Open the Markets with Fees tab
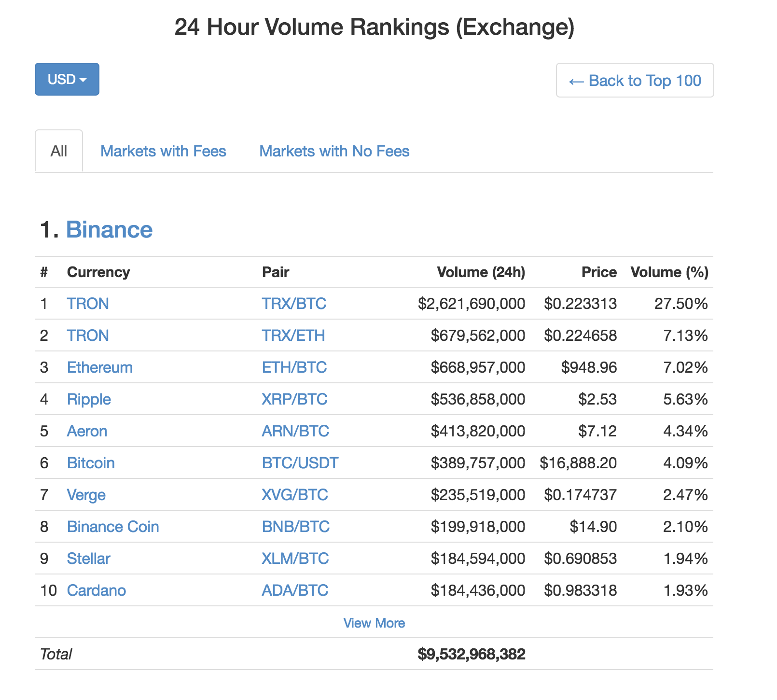Image resolution: width=777 pixels, height=700 pixels. [163, 151]
